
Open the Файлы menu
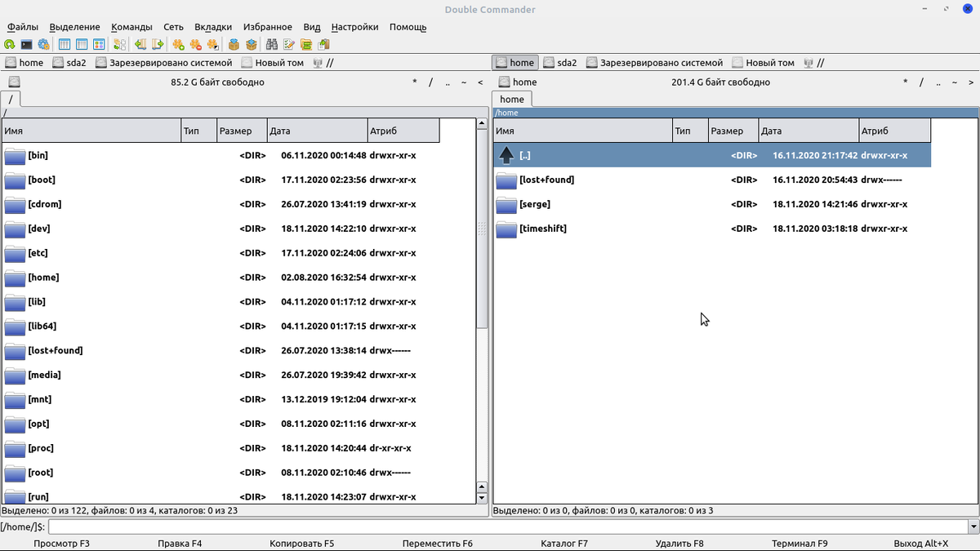point(23,27)
